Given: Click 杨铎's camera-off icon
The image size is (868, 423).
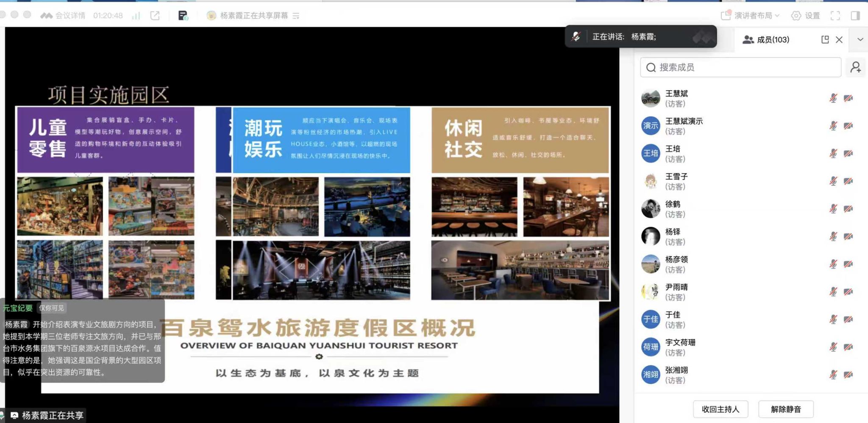Looking at the screenshot, I should (848, 236).
